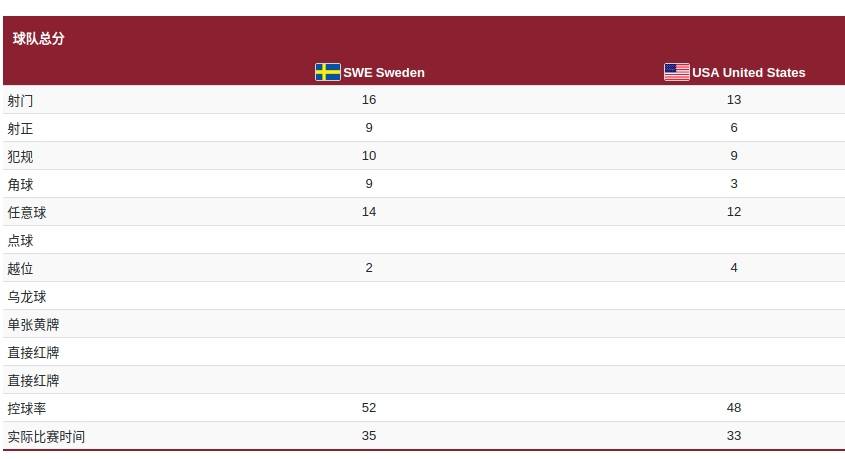The height and width of the screenshot is (459, 845).
Task: Select the 任意球 row label
Action: (x=27, y=212)
